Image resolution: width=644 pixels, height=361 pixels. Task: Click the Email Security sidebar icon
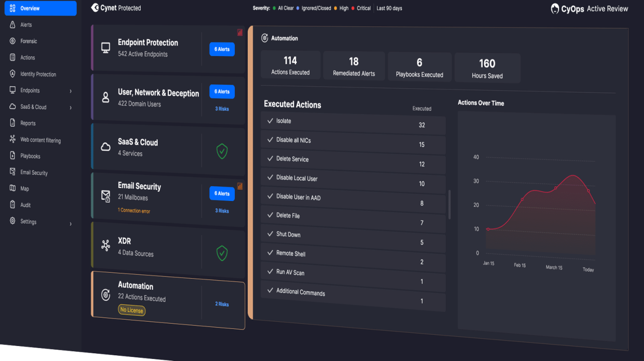(x=12, y=172)
